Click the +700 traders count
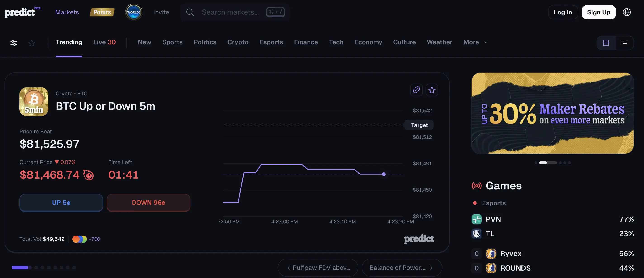The width and height of the screenshot is (644, 278). click(94, 239)
